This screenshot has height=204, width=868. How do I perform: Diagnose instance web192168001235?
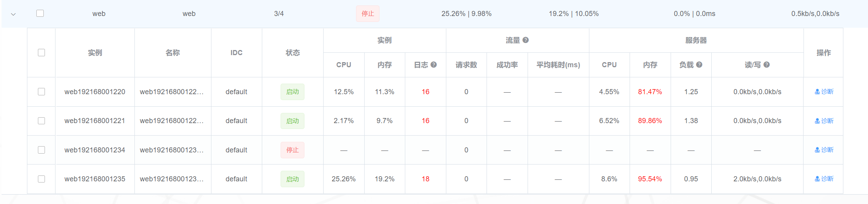824,179
